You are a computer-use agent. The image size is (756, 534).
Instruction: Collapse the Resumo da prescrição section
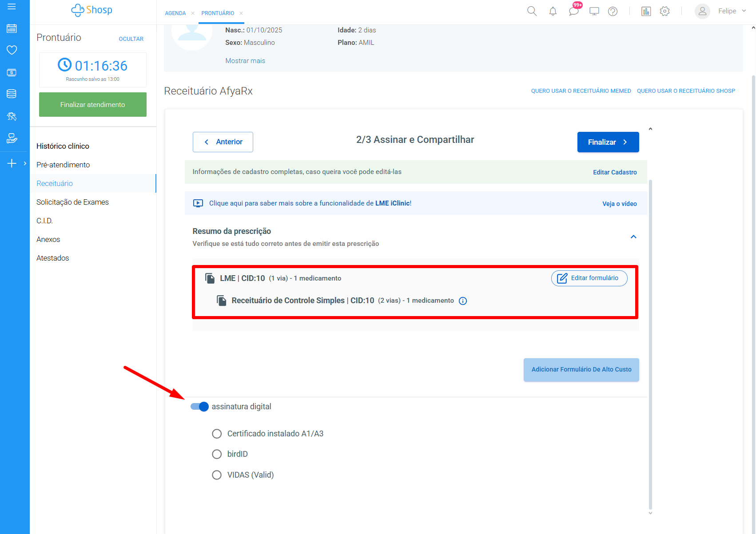coord(633,237)
